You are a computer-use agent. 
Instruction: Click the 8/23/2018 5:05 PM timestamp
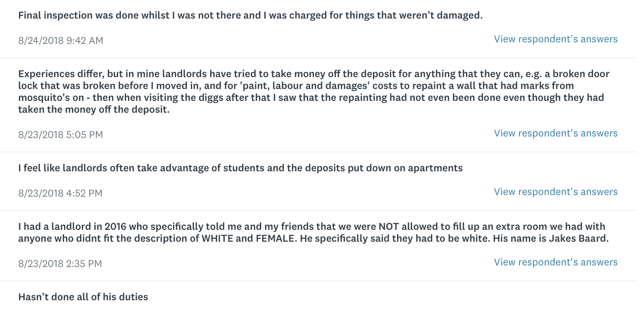coord(60,135)
